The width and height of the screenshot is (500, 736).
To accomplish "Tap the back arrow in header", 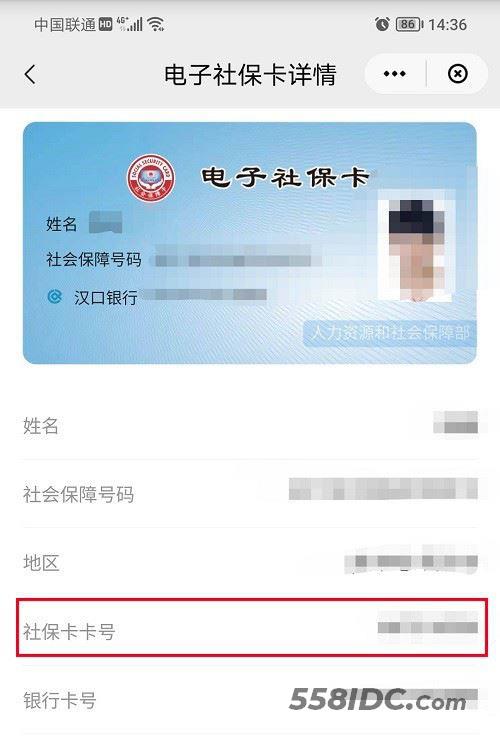I will 30,74.
